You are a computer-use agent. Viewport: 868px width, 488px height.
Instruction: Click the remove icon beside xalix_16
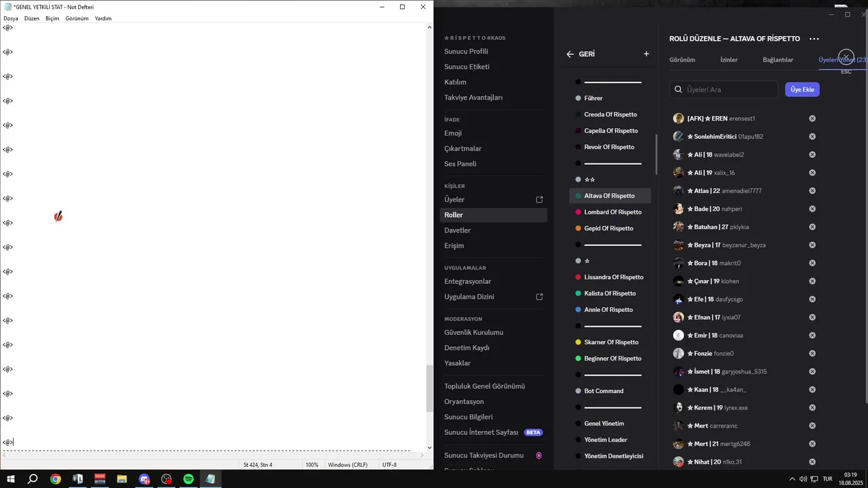[812, 173]
